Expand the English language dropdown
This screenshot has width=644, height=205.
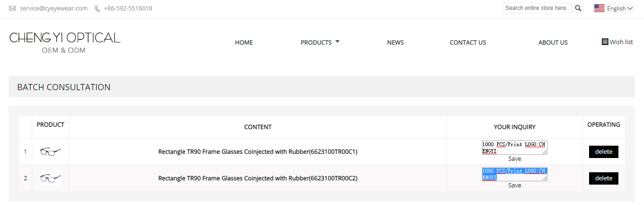(x=620, y=8)
